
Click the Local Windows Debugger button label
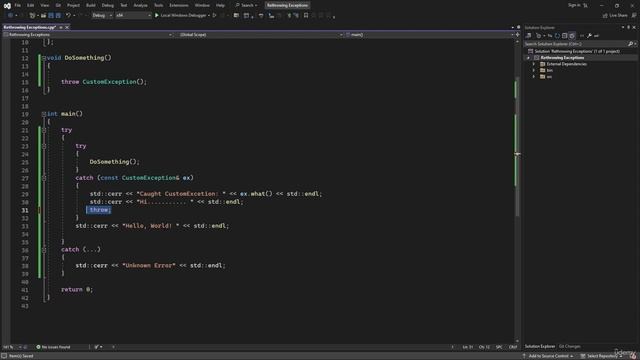(183, 16)
